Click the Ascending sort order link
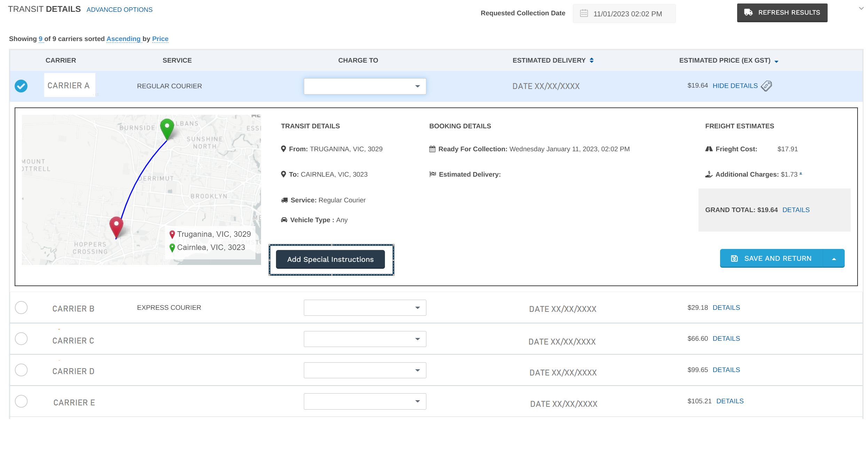This screenshot has height=460, width=868. [x=123, y=39]
